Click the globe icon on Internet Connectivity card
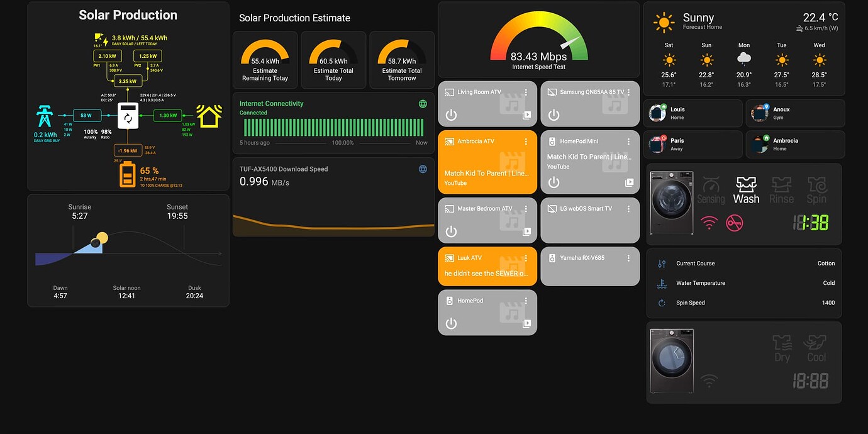Image resolution: width=868 pixels, height=434 pixels. (x=422, y=104)
